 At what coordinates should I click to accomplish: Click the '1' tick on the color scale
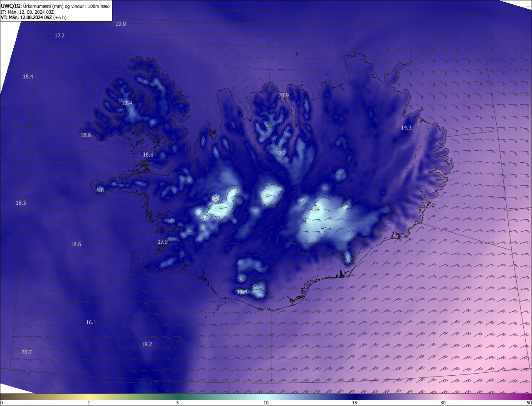[x=89, y=403]
